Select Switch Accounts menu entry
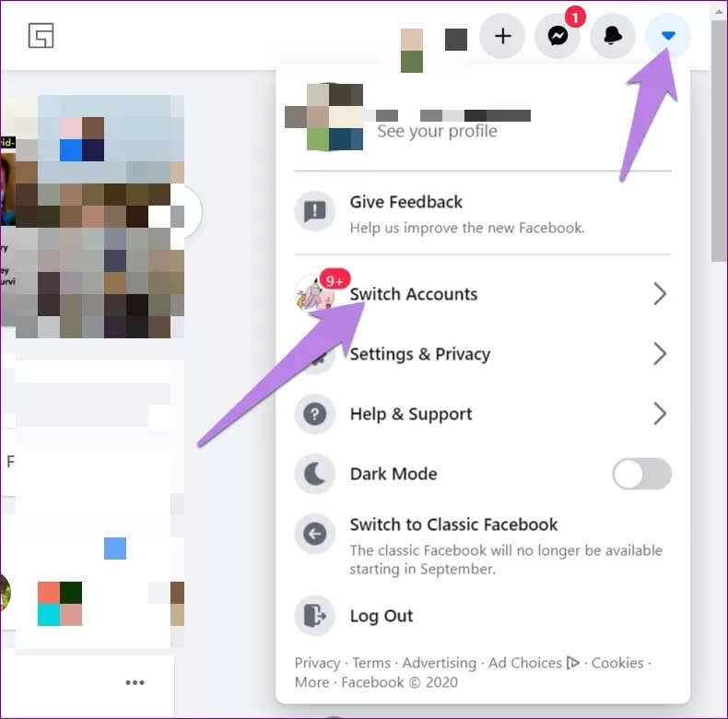Viewport: 728px width, 719px height. [483, 293]
